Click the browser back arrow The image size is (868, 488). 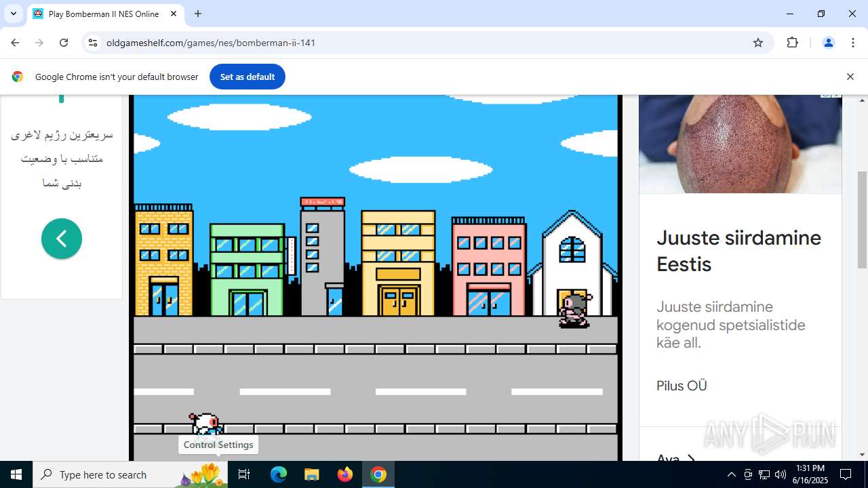pyautogui.click(x=15, y=43)
